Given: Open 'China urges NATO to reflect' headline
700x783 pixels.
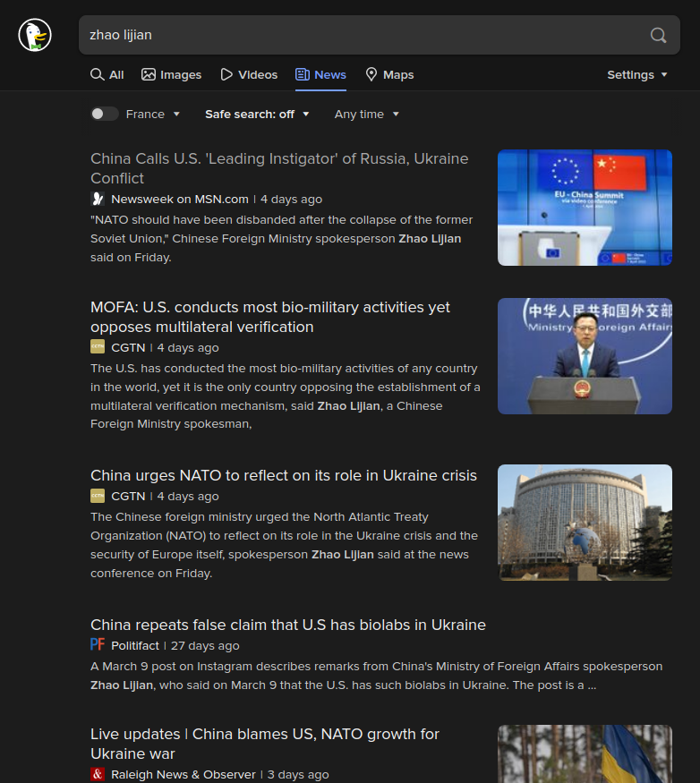Looking at the screenshot, I should click(284, 475).
